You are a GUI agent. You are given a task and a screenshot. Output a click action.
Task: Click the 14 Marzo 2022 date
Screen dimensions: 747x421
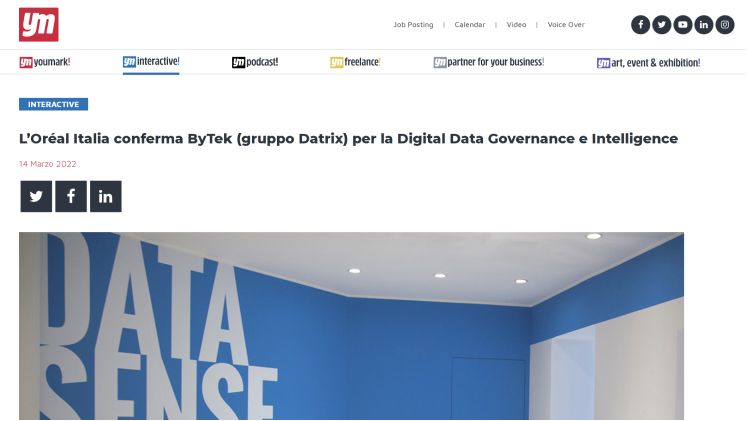click(x=48, y=164)
